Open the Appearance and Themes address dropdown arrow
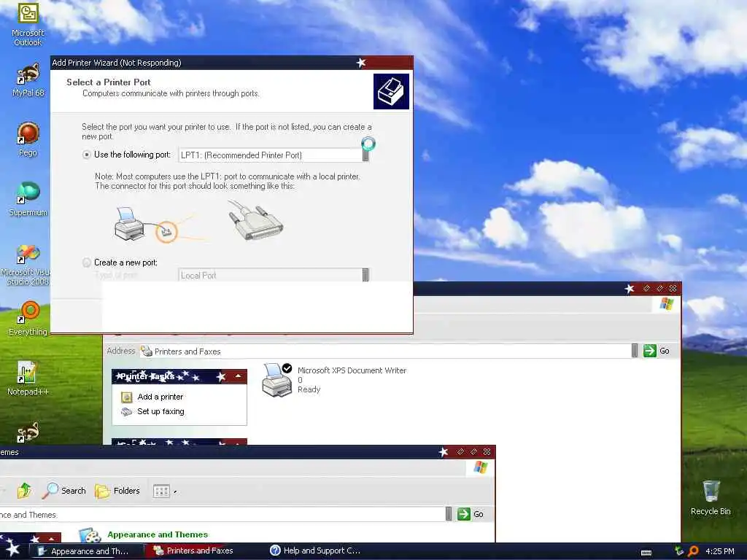 pos(449,514)
